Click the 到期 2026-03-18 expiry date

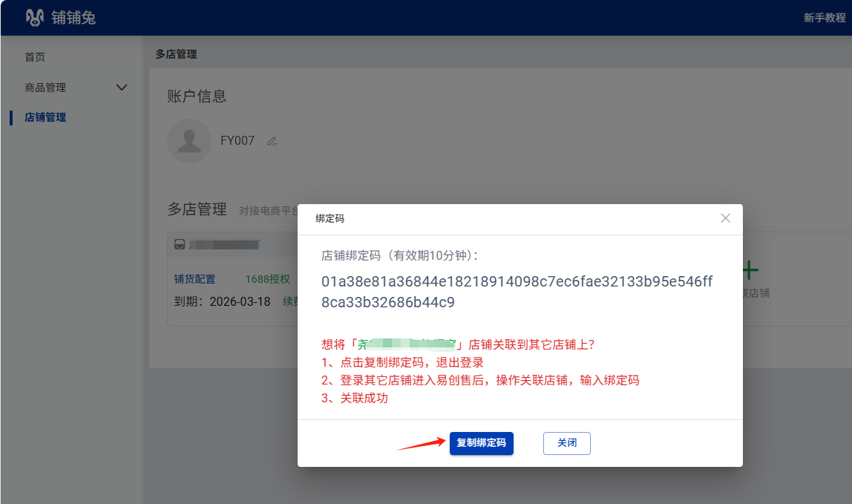click(x=222, y=302)
